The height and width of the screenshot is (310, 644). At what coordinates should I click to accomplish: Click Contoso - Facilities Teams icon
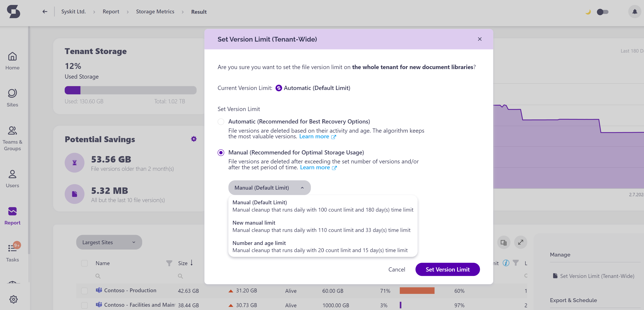point(99,305)
